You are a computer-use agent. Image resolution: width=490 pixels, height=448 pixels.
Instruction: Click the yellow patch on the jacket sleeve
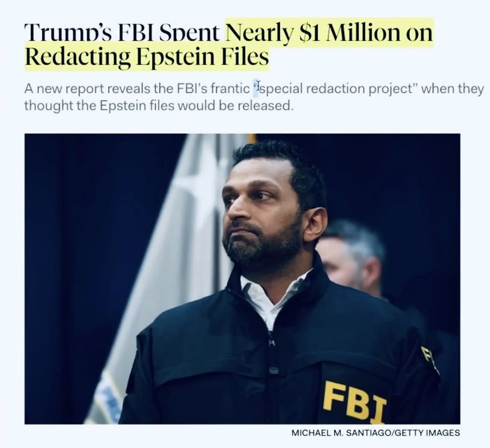point(430,359)
